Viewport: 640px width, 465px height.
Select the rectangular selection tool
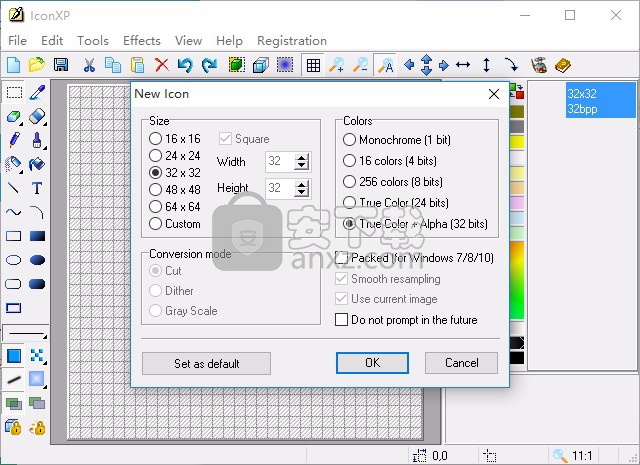[14, 93]
